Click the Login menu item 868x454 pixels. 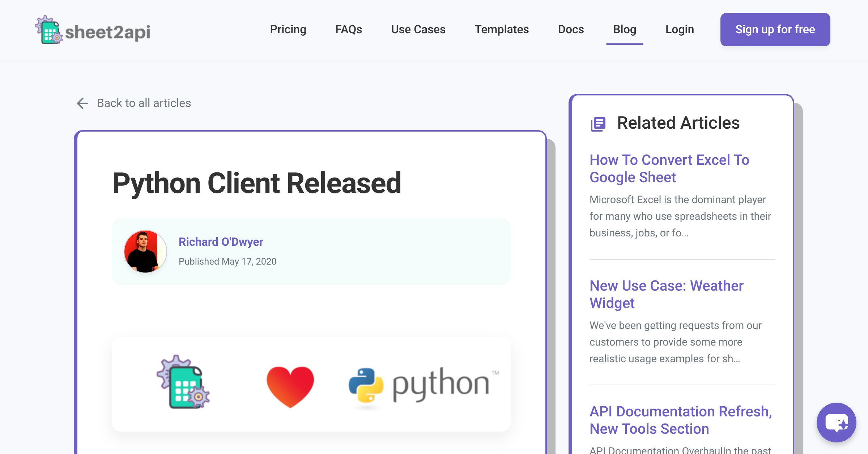pos(679,29)
